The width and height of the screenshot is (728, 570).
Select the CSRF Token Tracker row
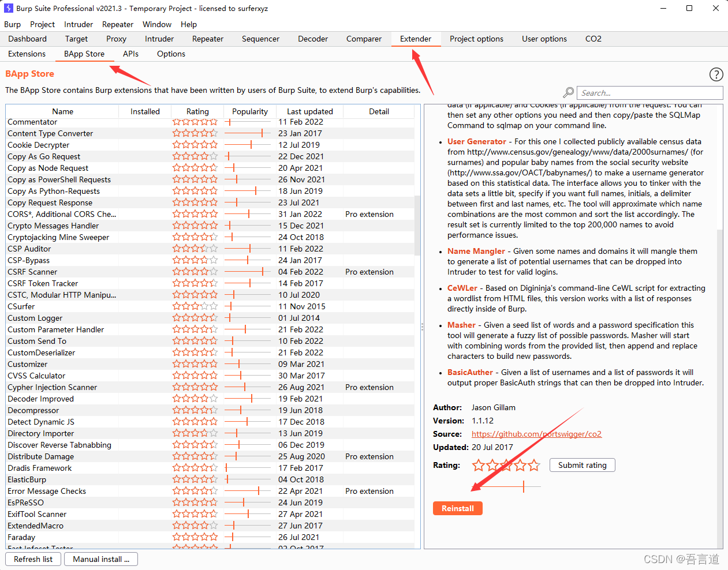[x=210, y=283]
